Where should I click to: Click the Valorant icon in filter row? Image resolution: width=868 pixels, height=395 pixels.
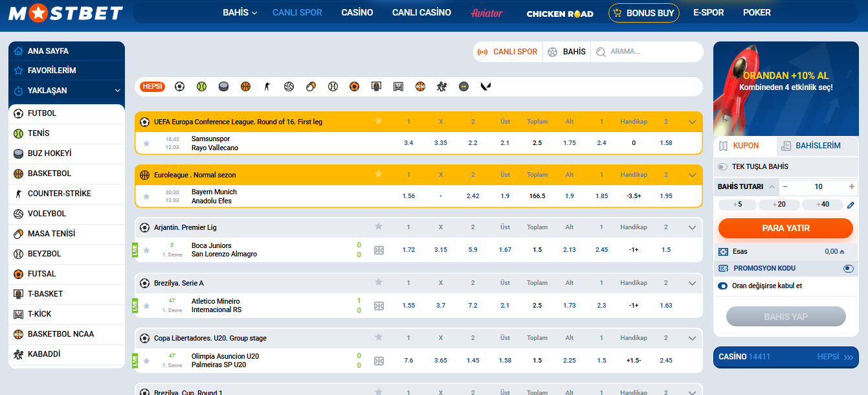coord(485,86)
